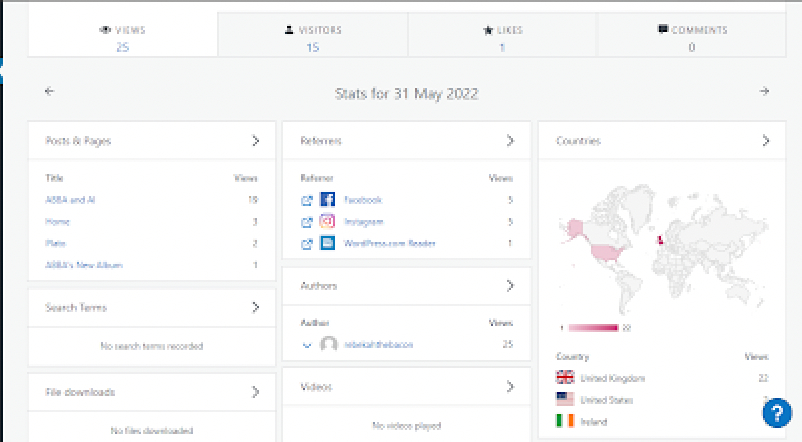The width and height of the screenshot is (802, 442).
Task: Click the speech bubble icon on Comments tab
Action: pyautogui.click(x=663, y=29)
